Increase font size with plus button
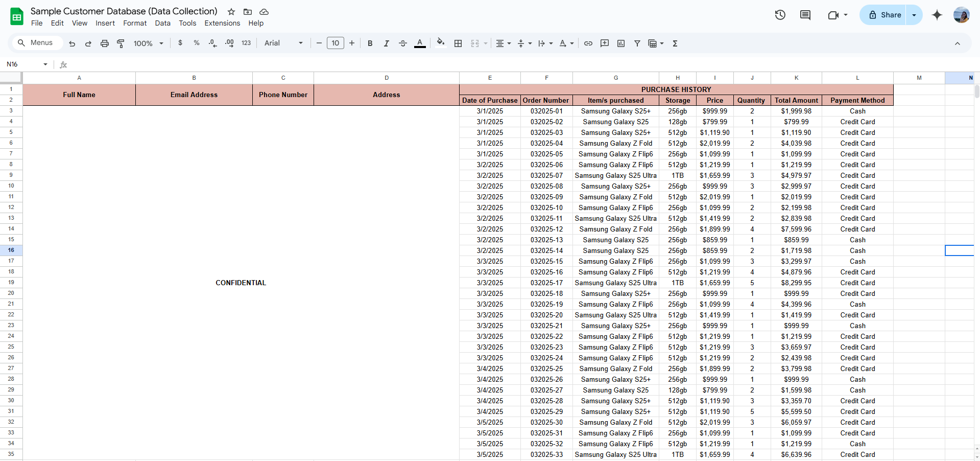This screenshot has height=461, width=980. point(352,43)
